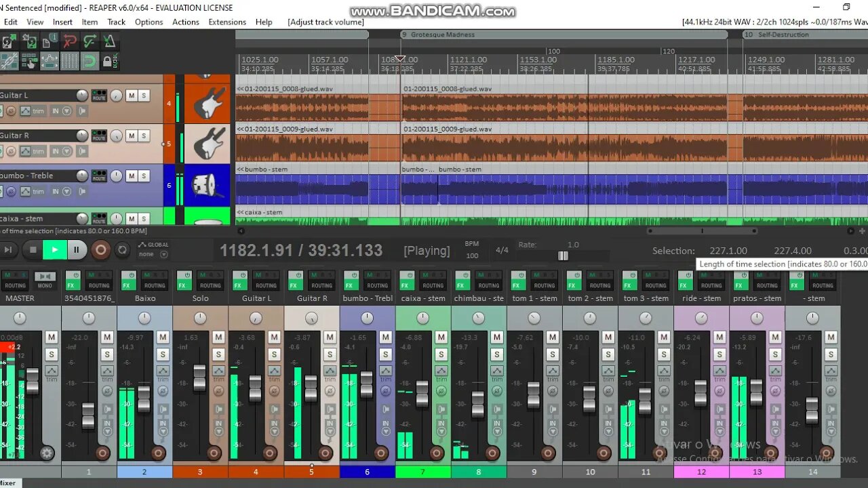The height and width of the screenshot is (488, 868).
Task: Click the BPM tempo field showing 100
Action: coord(472,256)
